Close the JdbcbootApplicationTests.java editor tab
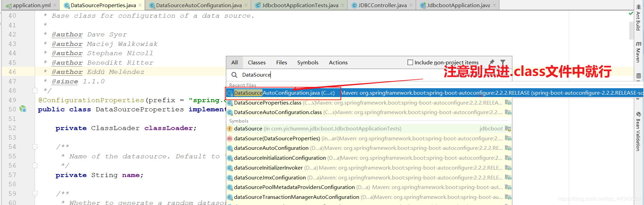Viewport: 644px width, 205px height. [342, 5]
